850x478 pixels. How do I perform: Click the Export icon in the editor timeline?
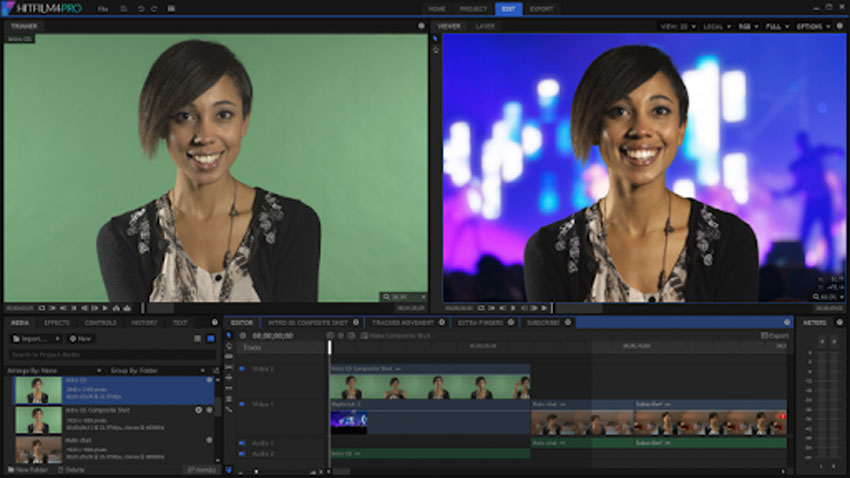click(765, 336)
